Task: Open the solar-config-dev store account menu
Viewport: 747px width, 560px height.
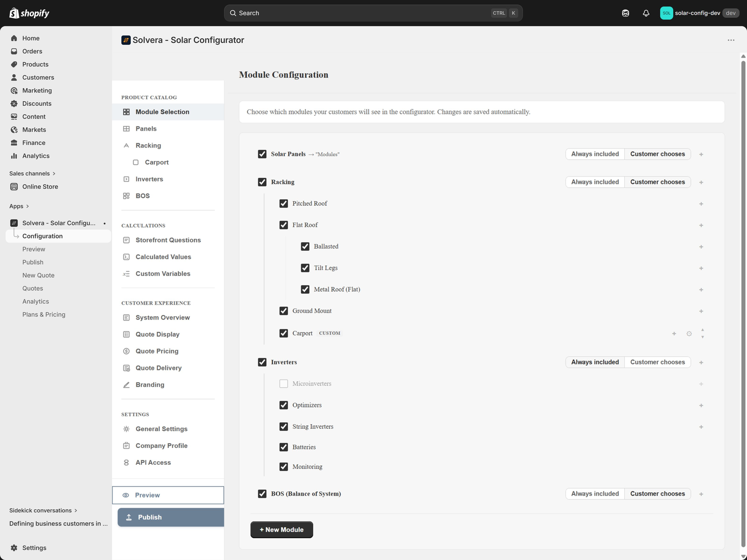Action: click(699, 13)
